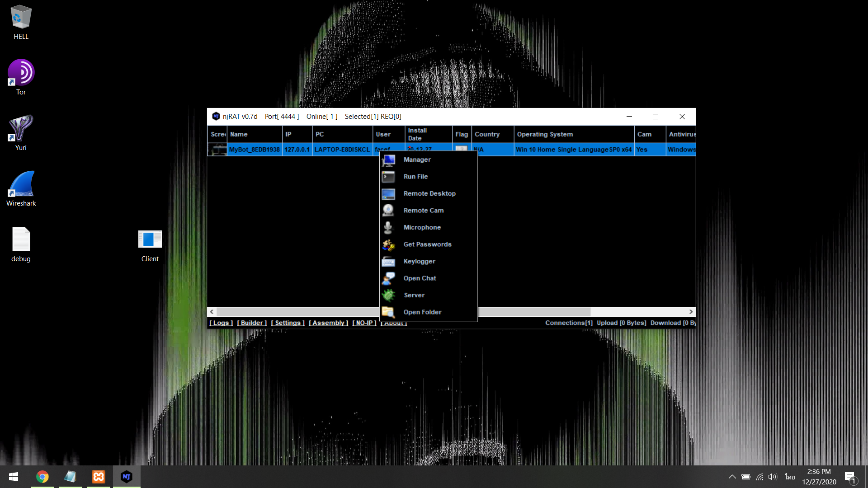868x488 pixels.
Task: Open Chat with the client
Action: point(420,278)
